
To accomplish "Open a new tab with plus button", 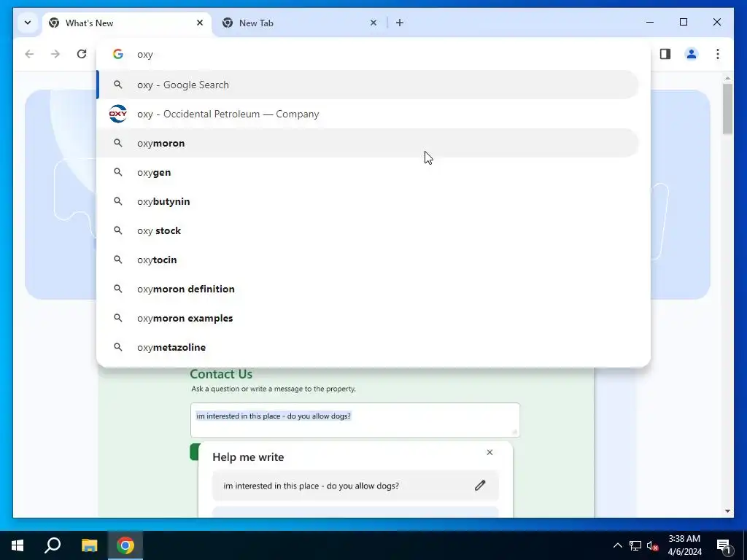I will coord(400,23).
